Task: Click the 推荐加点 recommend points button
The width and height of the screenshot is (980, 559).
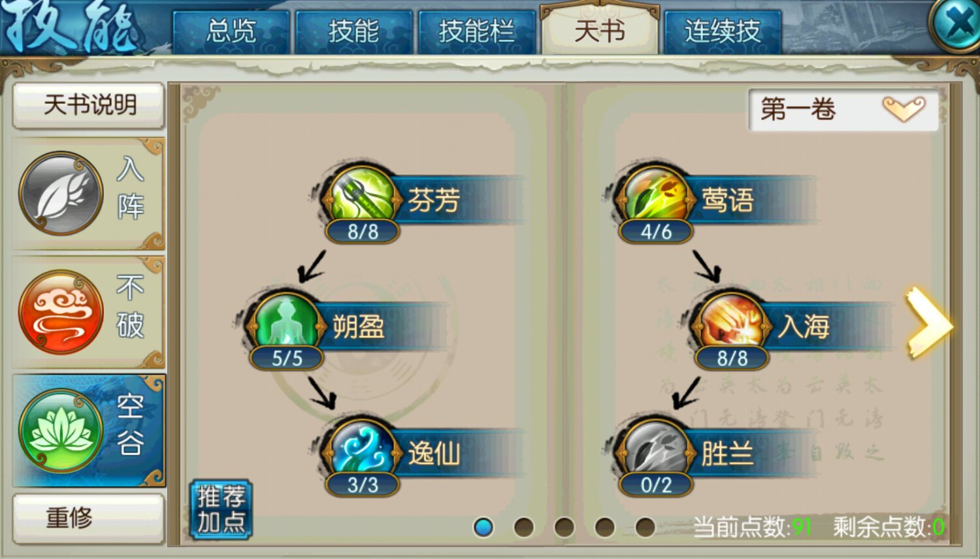Action: tap(221, 509)
